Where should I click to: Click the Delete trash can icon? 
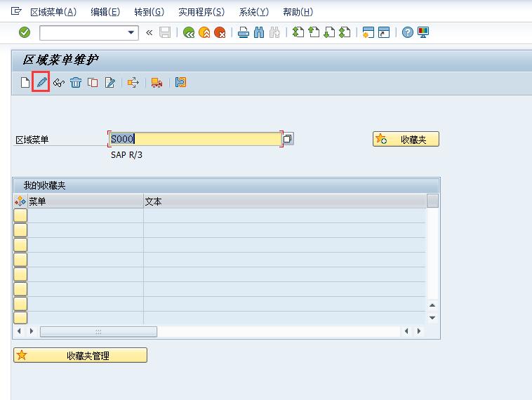pyautogui.click(x=75, y=83)
